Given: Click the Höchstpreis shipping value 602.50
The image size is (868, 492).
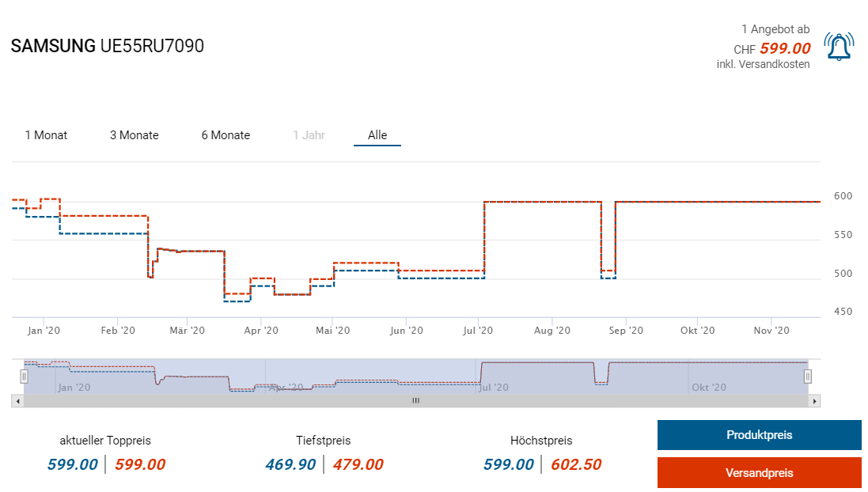Looking at the screenshot, I should click(x=578, y=465).
